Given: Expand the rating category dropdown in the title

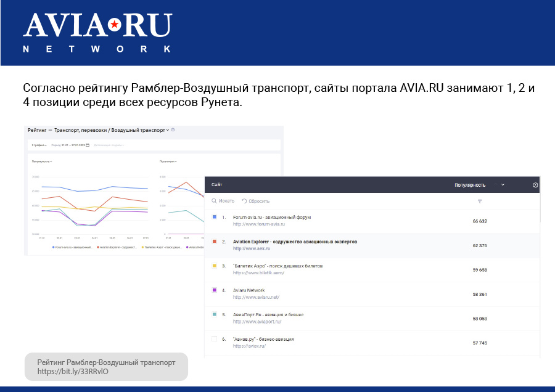Looking at the screenshot, I should (167, 130).
